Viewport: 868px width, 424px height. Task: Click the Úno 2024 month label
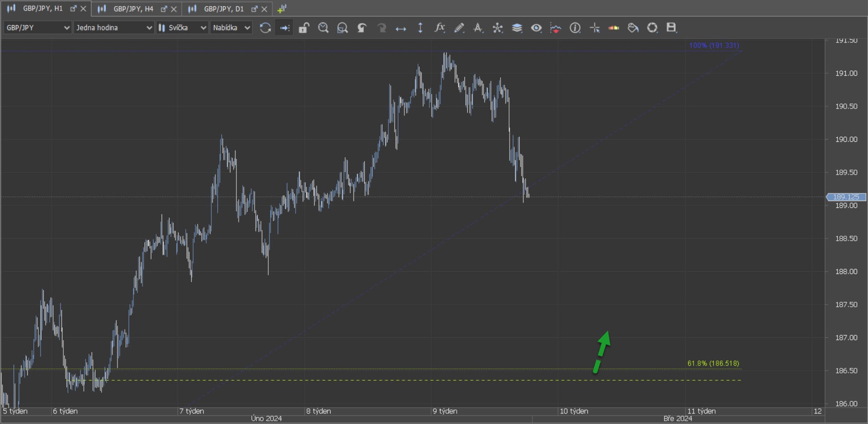pyautogui.click(x=266, y=419)
